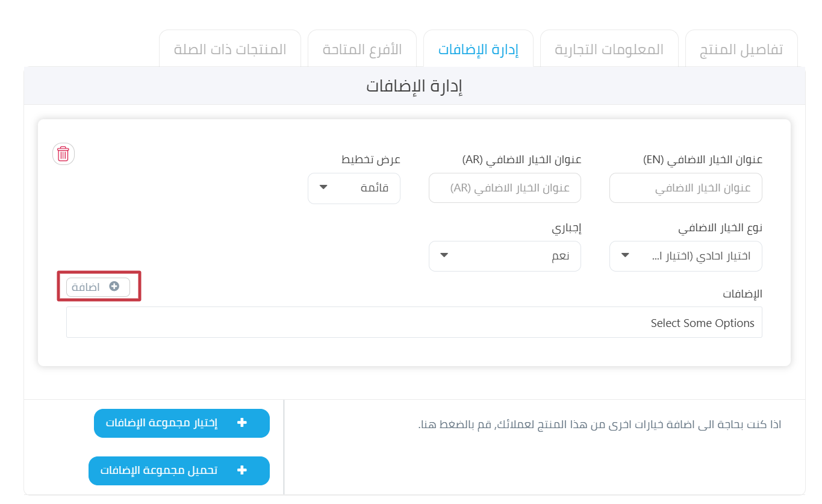The height and width of the screenshot is (504, 822).
Task: Click arrow of اختيار احادي type dropdown
Action: pos(625,255)
